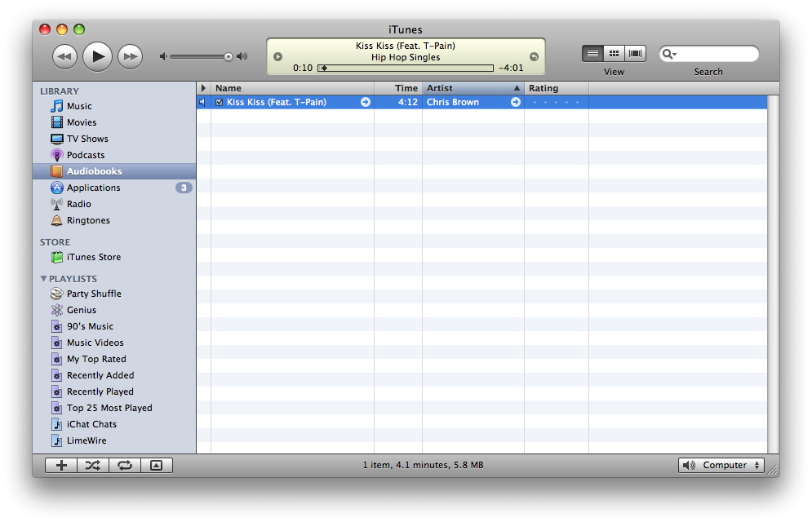This screenshot has width=812, height=522.
Task: Click Hip Hop Singles album text
Action: [x=406, y=57]
